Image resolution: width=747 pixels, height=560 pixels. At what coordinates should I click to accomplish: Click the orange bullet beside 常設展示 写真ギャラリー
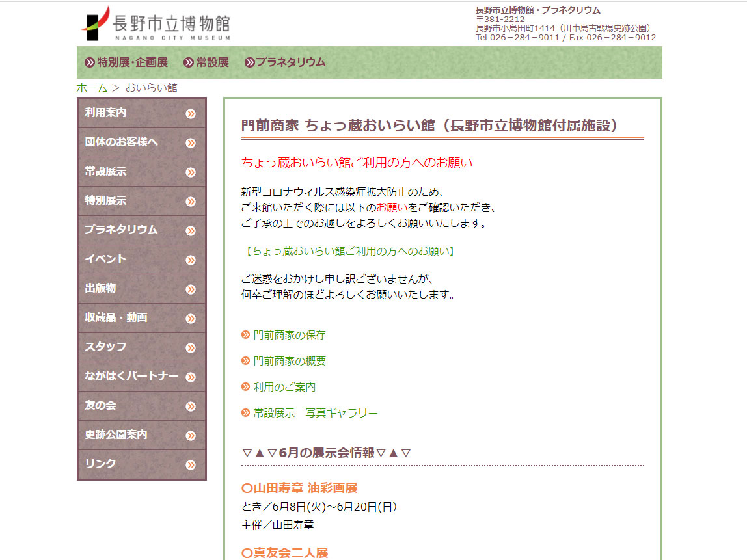(x=245, y=413)
